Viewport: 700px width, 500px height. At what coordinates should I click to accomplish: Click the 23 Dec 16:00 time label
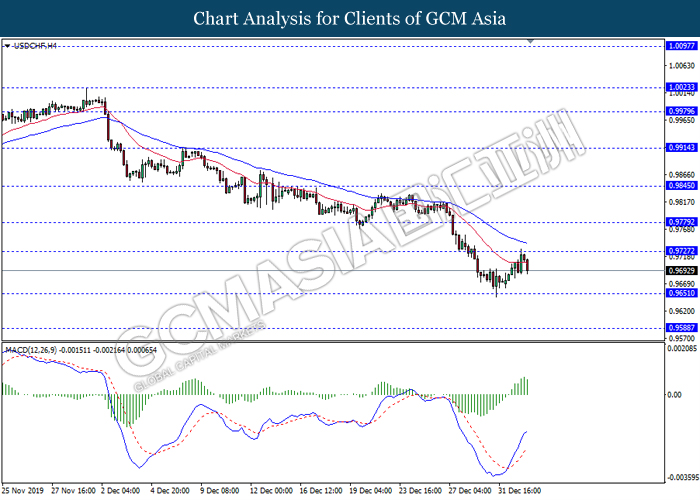[420, 491]
